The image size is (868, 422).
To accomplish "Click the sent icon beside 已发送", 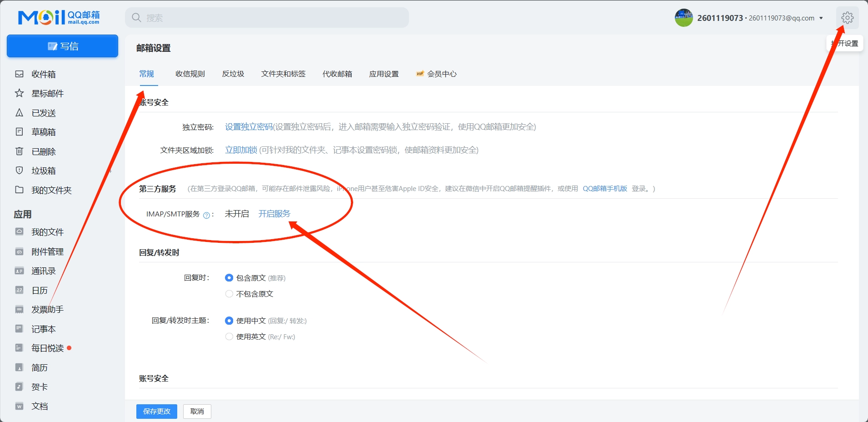I will [x=19, y=112].
